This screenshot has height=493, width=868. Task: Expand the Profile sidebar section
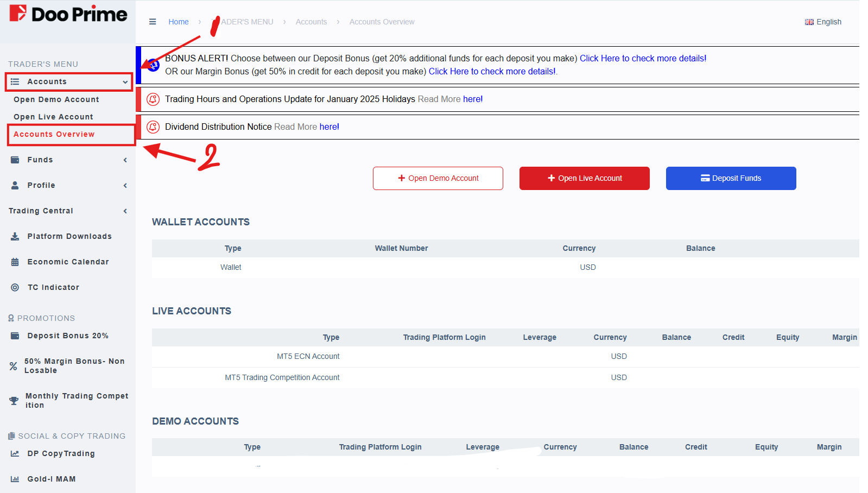click(x=69, y=185)
